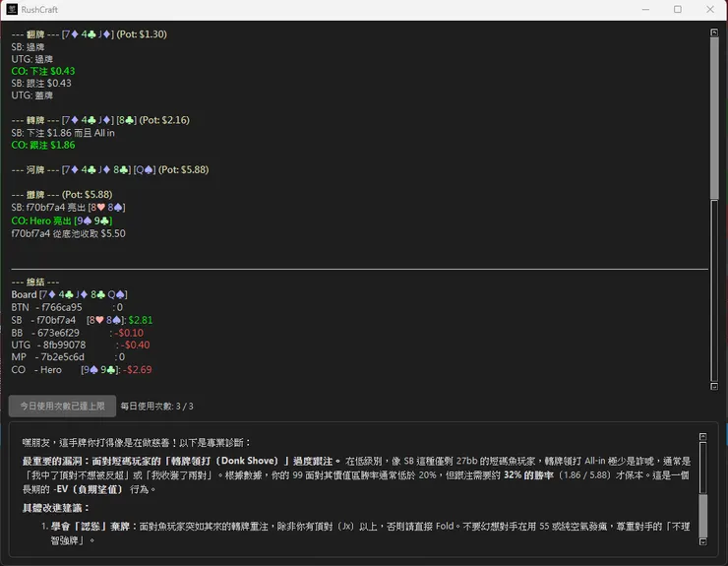Click the UTG 8fb99078 -$0.40 row
This screenshot has width=728, height=566.
[x=81, y=345]
